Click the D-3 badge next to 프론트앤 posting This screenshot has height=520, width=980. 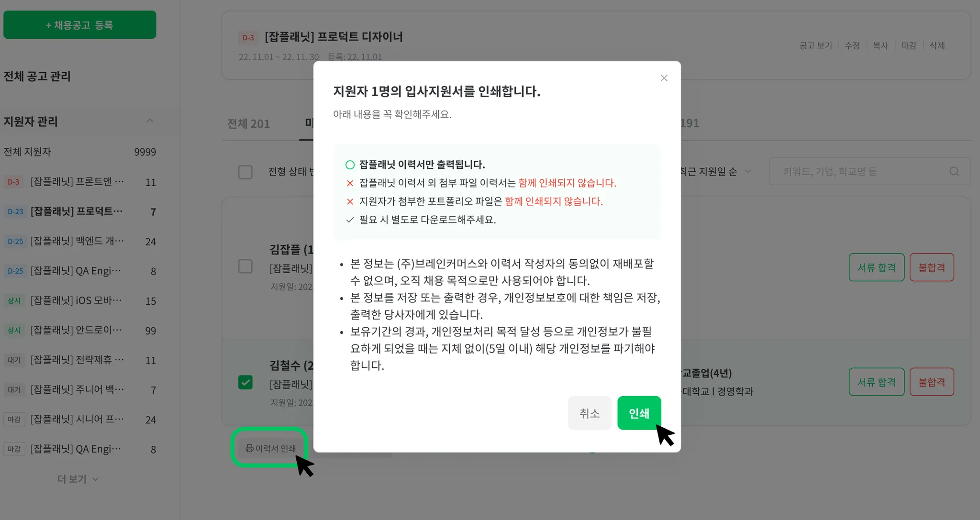[13, 182]
